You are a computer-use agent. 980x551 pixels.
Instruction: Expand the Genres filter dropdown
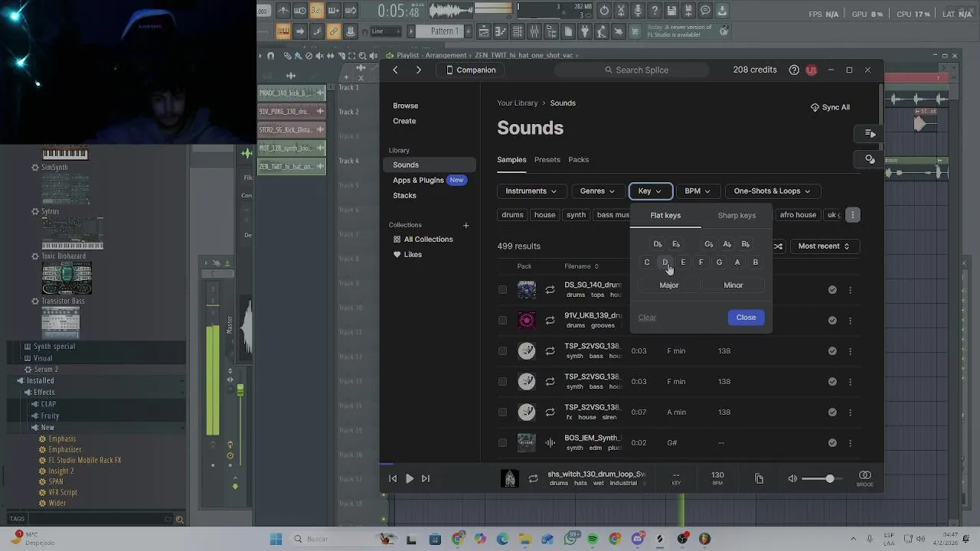tap(597, 191)
